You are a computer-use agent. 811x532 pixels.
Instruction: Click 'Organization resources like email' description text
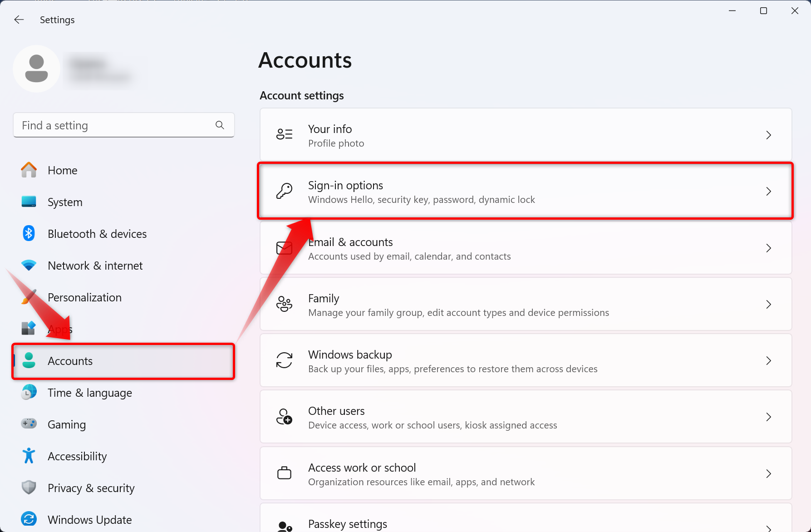coord(421,482)
